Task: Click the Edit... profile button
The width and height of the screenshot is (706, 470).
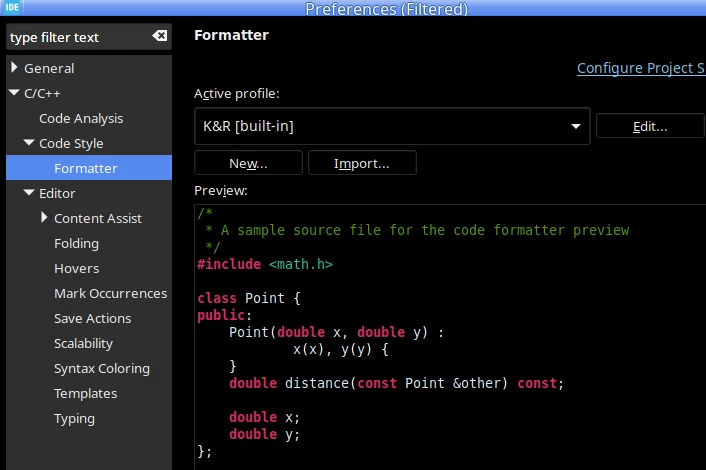Action: coord(650,126)
